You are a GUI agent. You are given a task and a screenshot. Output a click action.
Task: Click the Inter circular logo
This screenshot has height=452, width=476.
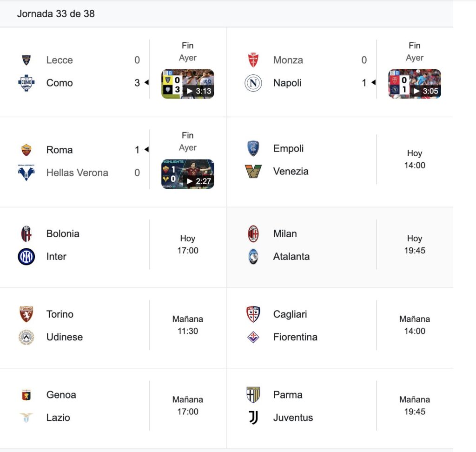pos(26,256)
